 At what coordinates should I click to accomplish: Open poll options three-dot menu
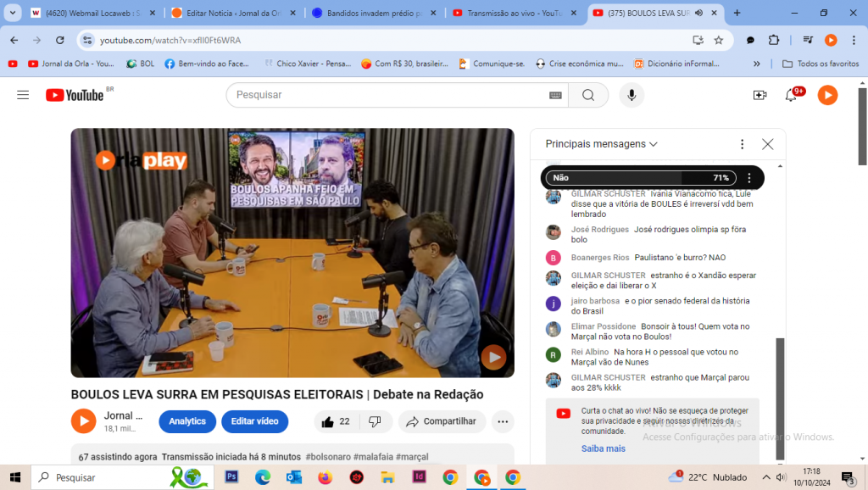coord(749,178)
